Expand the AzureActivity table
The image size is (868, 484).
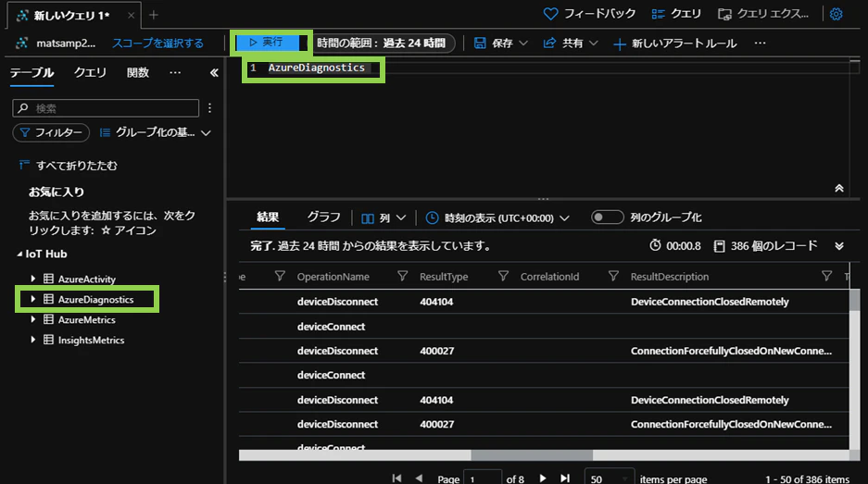(x=33, y=279)
